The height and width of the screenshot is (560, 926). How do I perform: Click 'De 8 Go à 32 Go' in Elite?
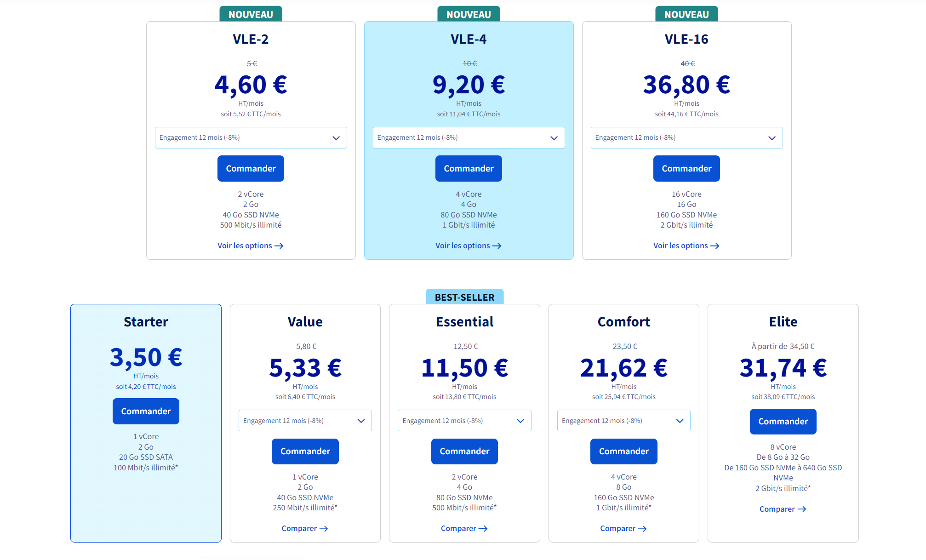point(783,457)
